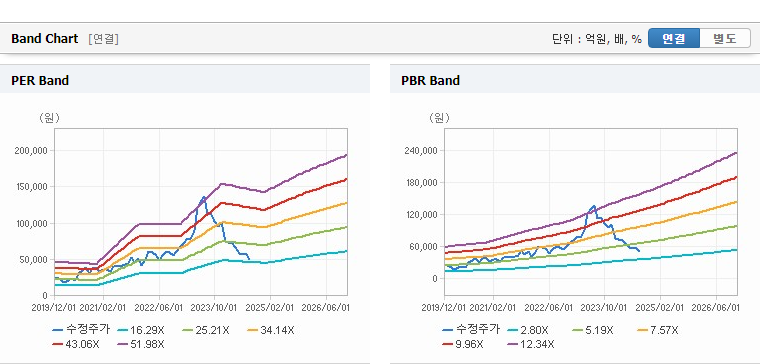Screen dimensions: 760x364
Task: Toggle 수정주가 series in PER Band legend
Action: click(81, 330)
